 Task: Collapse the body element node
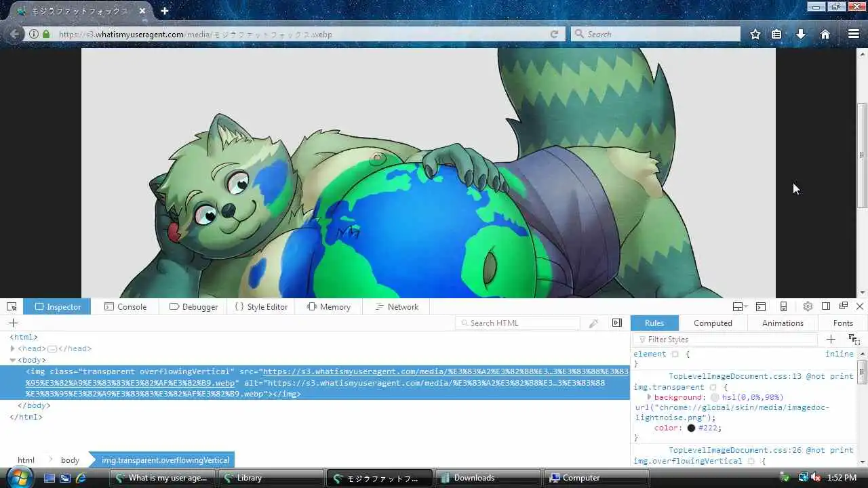tap(12, 360)
